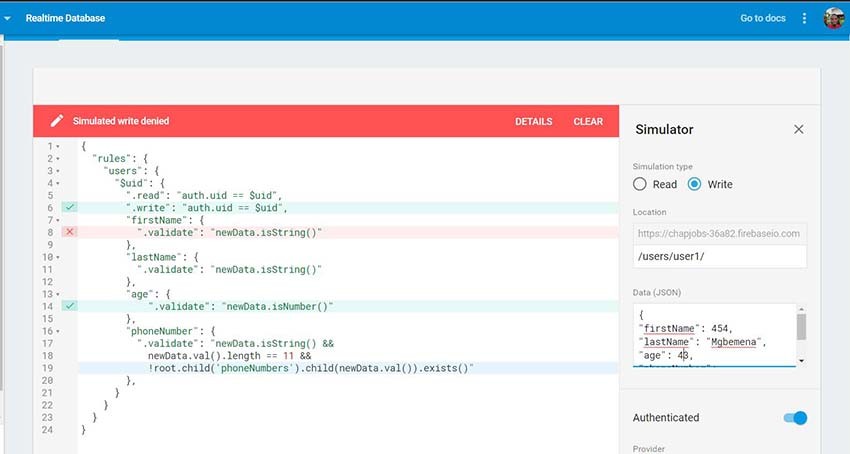Viewport: 850px width, 454px height.
Task: Click CLEAR in the red banner
Action: coord(588,122)
